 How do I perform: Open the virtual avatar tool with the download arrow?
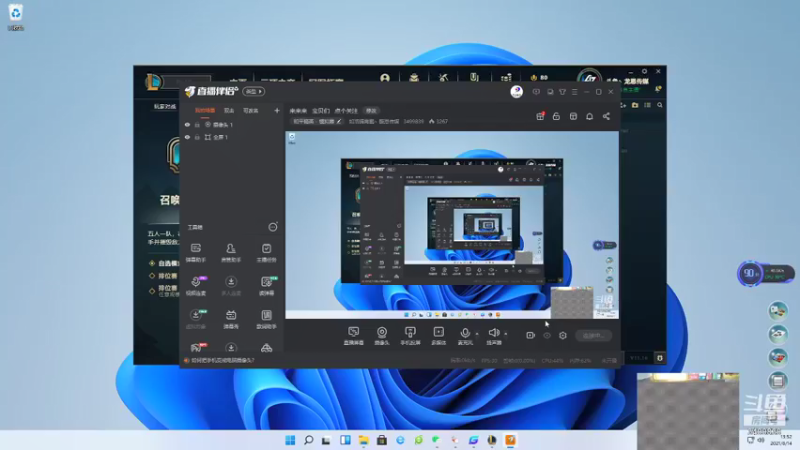pyautogui.click(x=196, y=319)
